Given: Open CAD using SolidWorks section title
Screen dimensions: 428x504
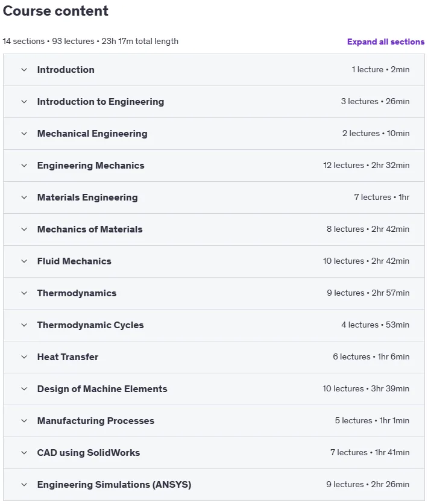Looking at the screenshot, I should point(89,453).
